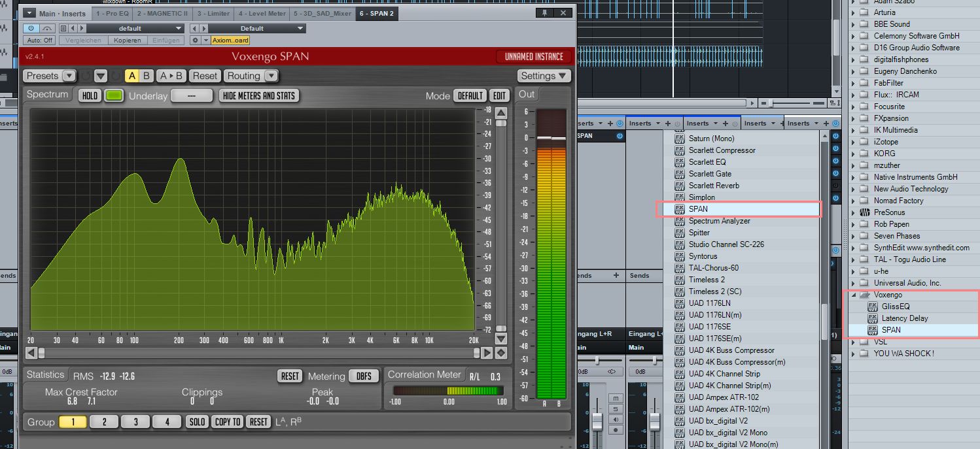Click the Kopieren button
This screenshot has width=980, height=449.
[x=127, y=40]
